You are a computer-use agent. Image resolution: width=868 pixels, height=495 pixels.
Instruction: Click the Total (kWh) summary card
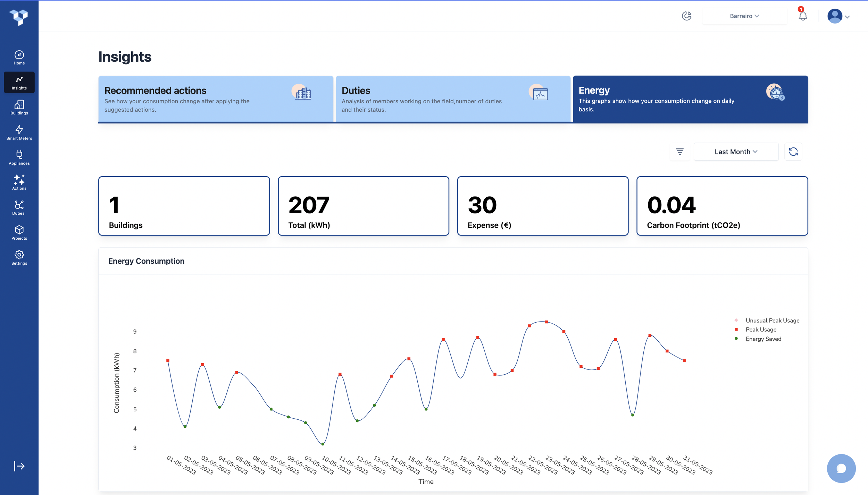pos(363,206)
